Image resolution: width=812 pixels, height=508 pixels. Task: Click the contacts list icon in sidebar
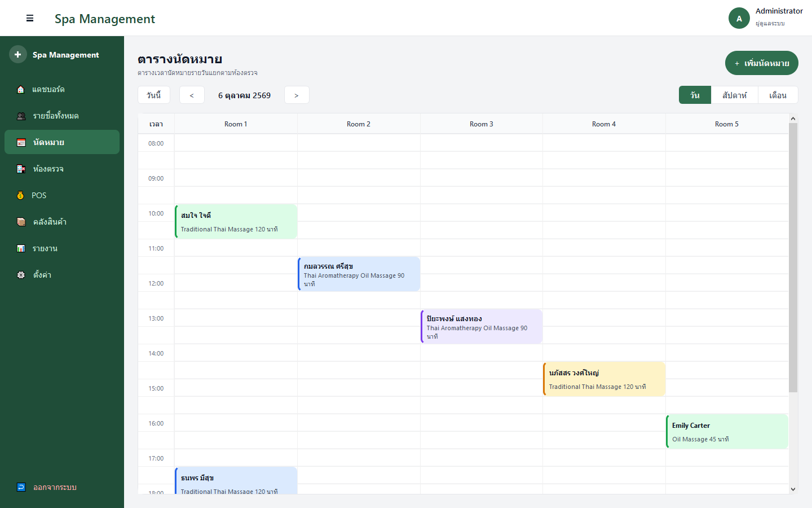(x=21, y=116)
